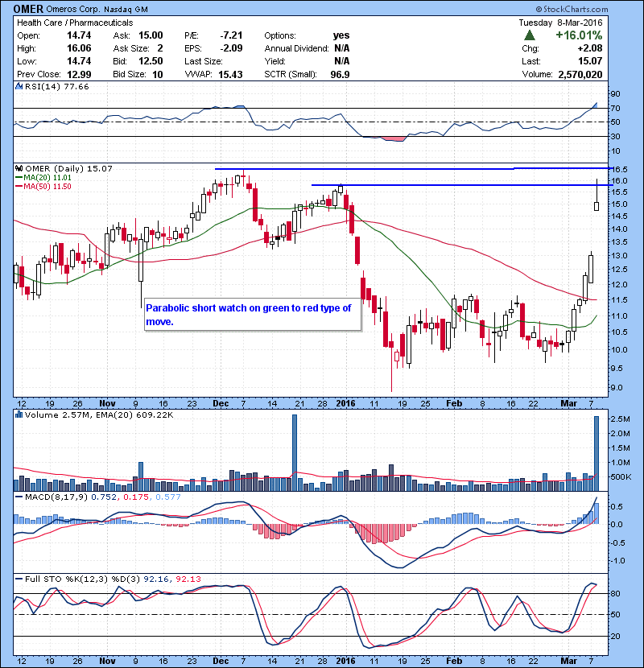The height and width of the screenshot is (668, 644).
Task: Click the Feb label on price date axis
Action: 454,403
